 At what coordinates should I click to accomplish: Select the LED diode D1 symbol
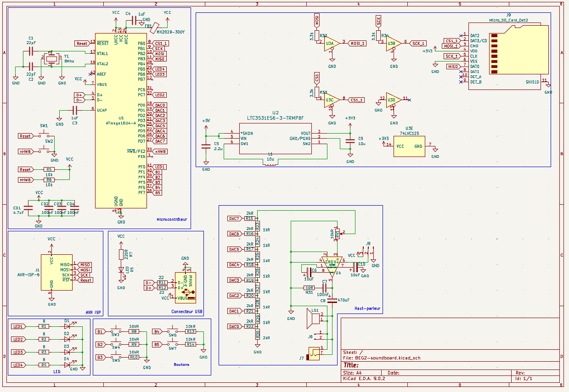pyautogui.click(x=67, y=326)
